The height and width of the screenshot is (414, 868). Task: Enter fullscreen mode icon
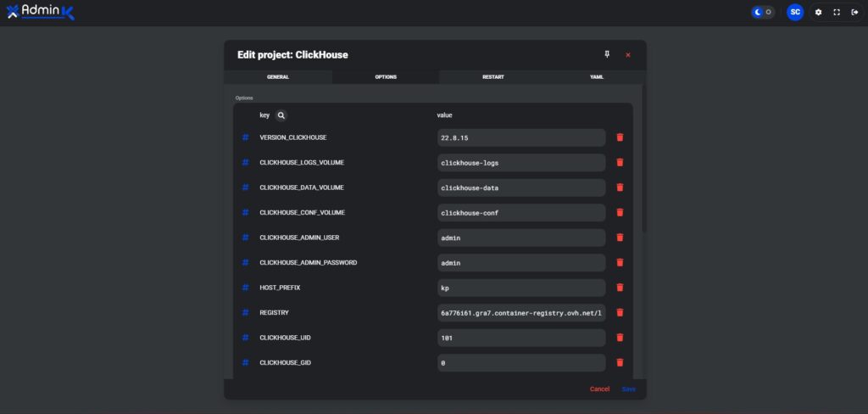coord(837,12)
